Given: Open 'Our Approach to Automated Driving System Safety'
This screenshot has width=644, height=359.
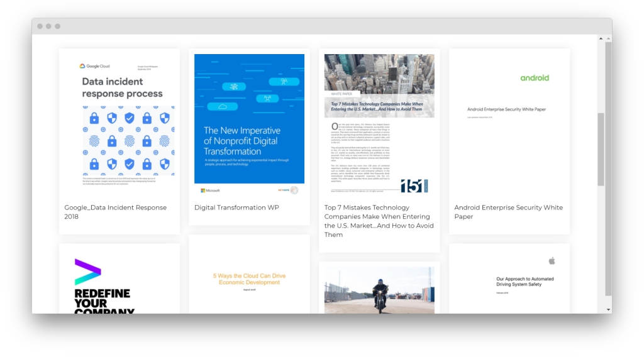Looking at the screenshot, I should [525, 282].
